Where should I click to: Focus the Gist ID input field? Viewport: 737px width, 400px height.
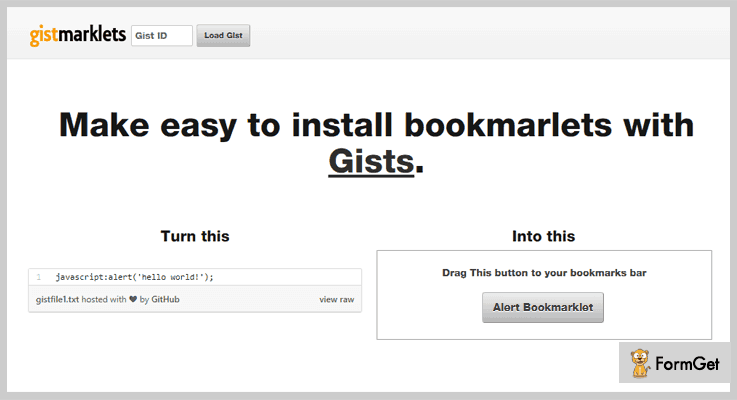pyautogui.click(x=162, y=36)
